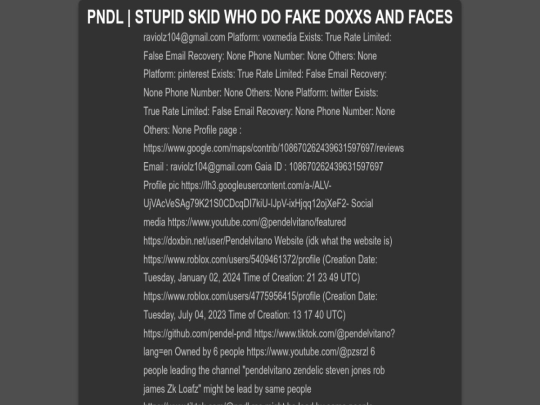Image resolution: width=540 pixels, height=405 pixels.
Task: Open the YouTube URL ending in featured
Action: 257,222
